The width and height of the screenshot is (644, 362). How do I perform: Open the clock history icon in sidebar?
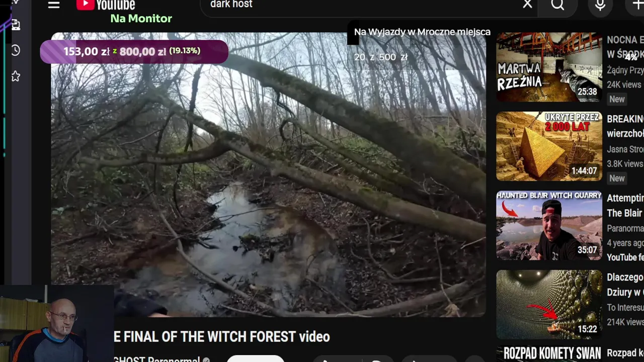point(16,50)
